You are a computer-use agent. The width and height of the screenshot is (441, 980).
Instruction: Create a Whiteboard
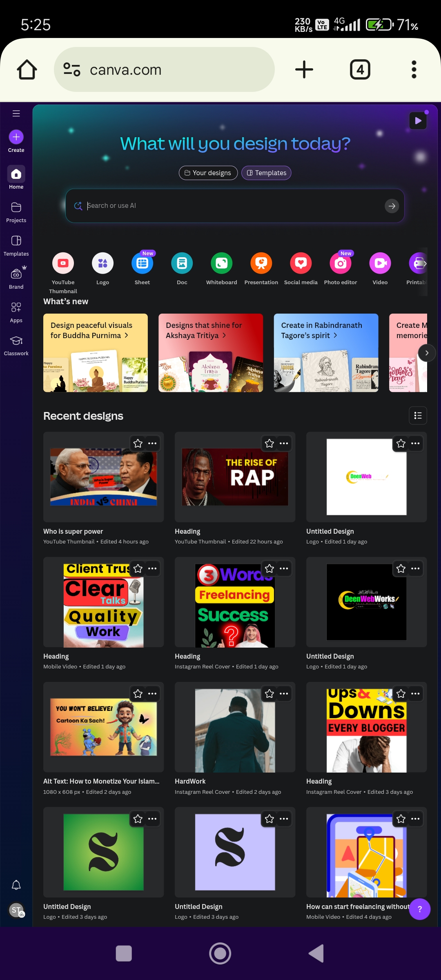221,269
